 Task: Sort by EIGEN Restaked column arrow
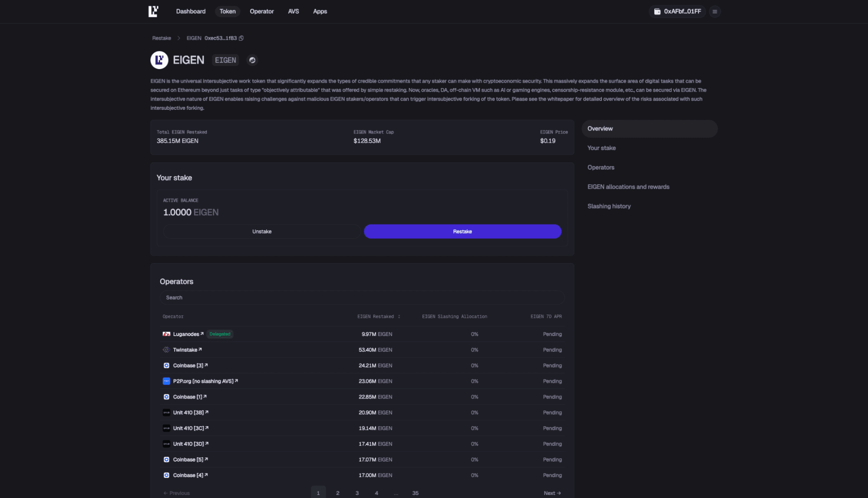click(x=399, y=317)
